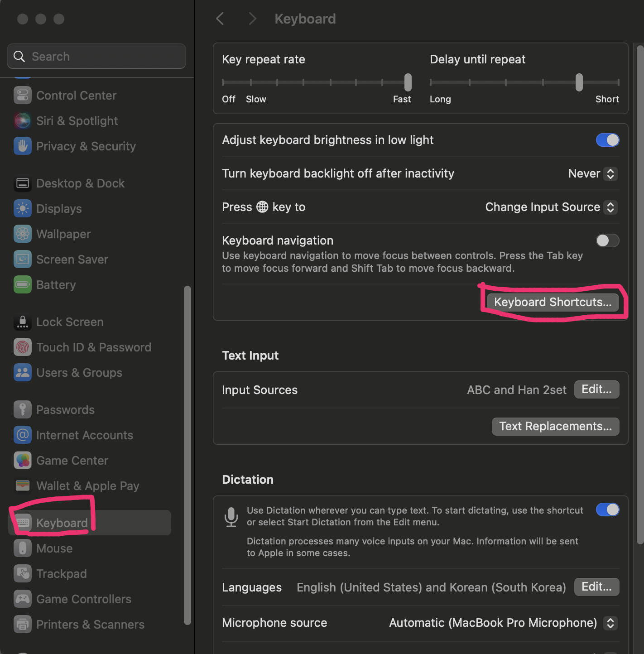Click the Delay until repeat slider
644x654 pixels.
point(524,82)
